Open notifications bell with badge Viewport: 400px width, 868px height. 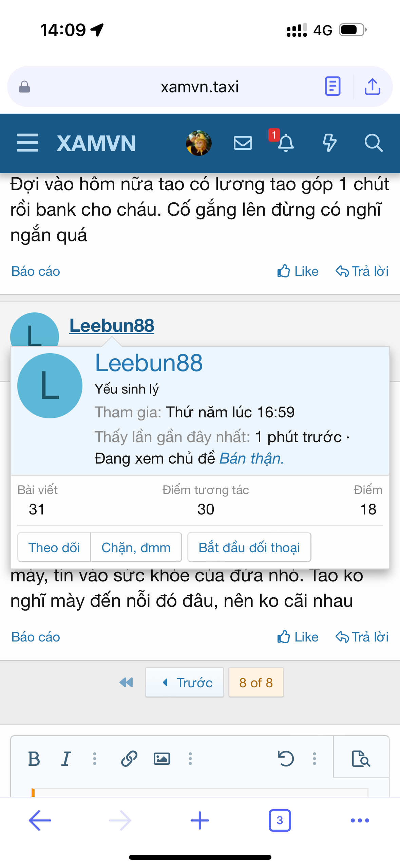(x=285, y=143)
